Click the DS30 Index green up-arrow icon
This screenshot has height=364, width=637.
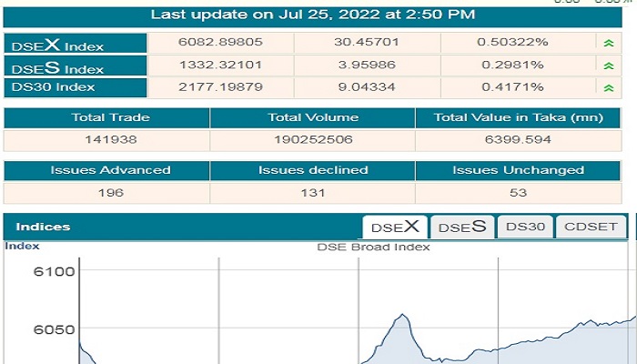[608, 87]
